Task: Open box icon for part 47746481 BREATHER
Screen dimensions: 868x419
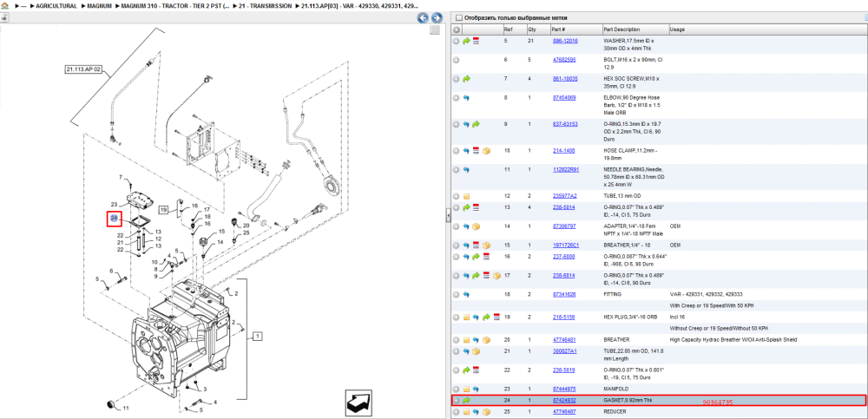Action: click(486, 340)
